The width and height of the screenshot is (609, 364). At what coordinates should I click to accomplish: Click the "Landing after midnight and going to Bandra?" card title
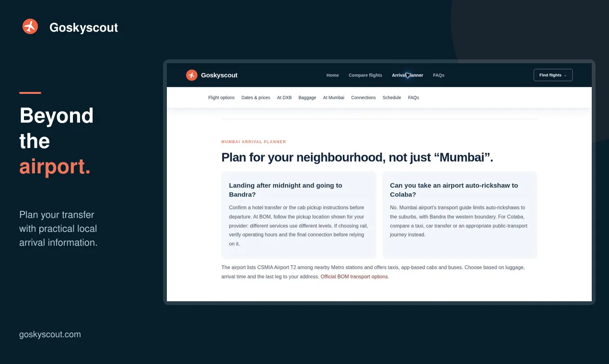pos(286,190)
